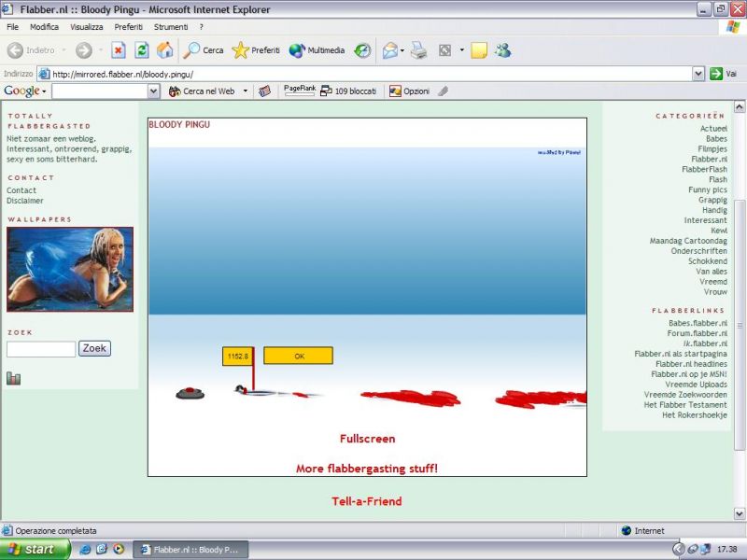The height and width of the screenshot is (560, 747).
Task: Click the Zoek button
Action: 94,348
